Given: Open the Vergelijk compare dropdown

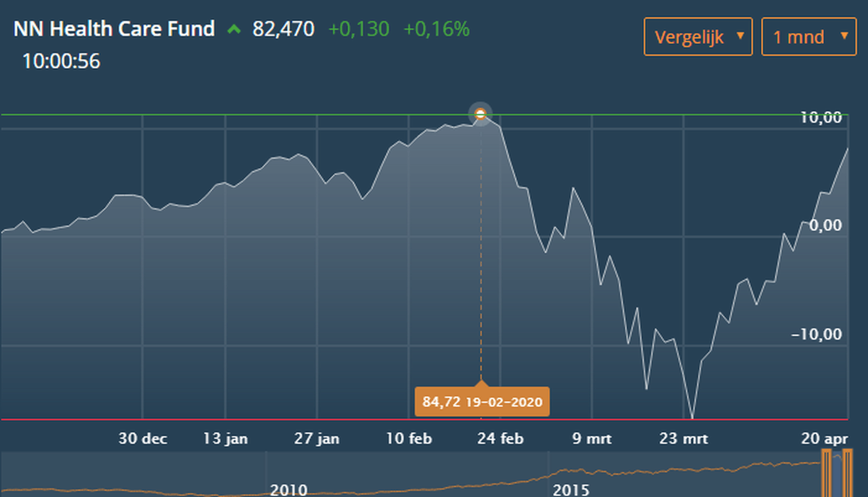Looking at the screenshot, I should (x=698, y=36).
